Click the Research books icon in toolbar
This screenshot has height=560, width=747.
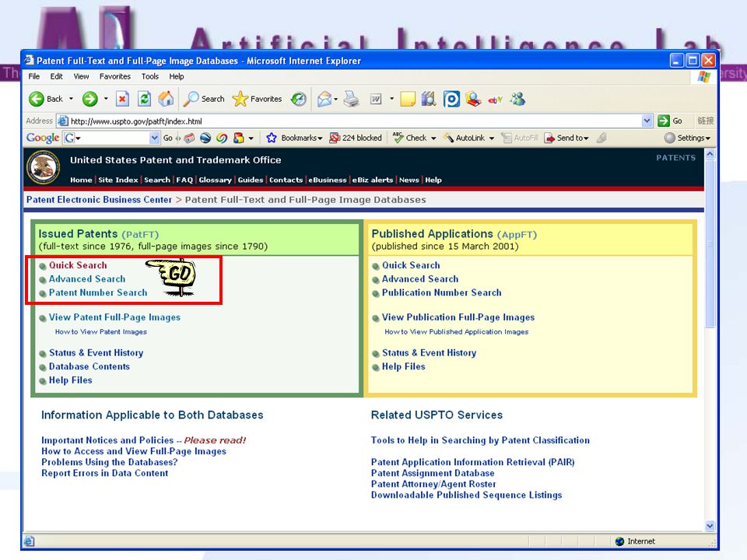429,99
